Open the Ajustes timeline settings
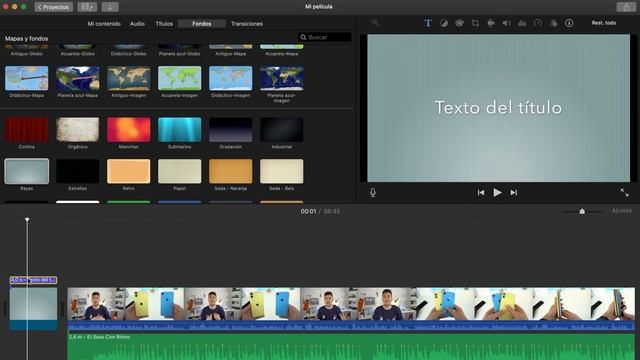Screen dimensions: 640x360 click(x=621, y=211)
